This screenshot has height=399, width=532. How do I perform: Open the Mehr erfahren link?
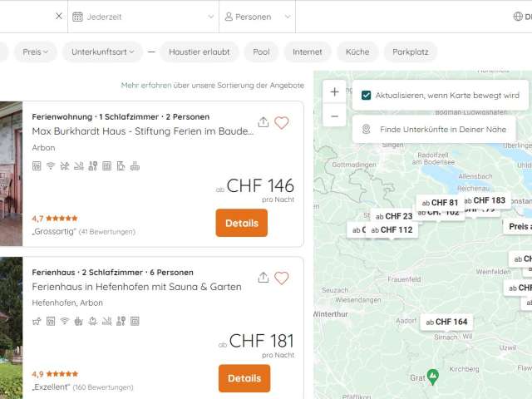pyautogui.click(x=146, y=85)
